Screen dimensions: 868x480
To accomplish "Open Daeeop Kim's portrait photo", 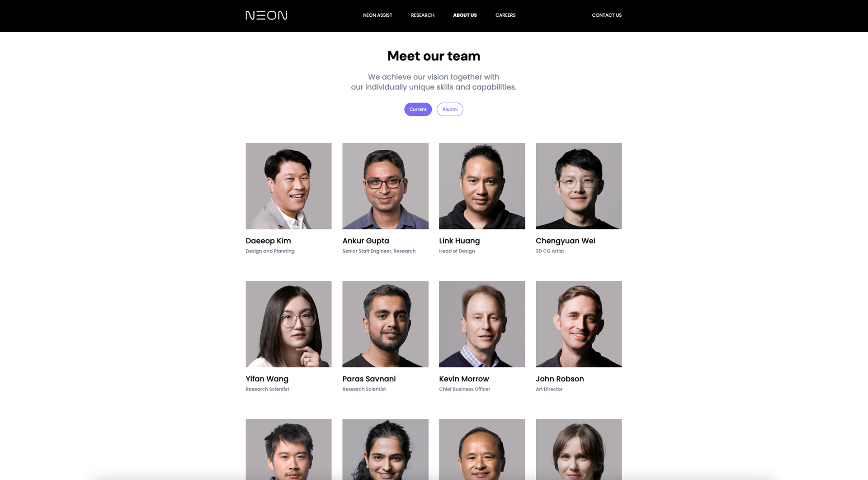I will click(x=288, y=186).
